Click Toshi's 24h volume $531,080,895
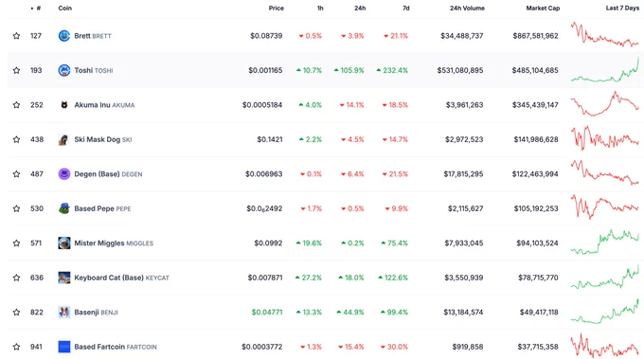This screenshot has width=644, height=359. pos(460,70)
